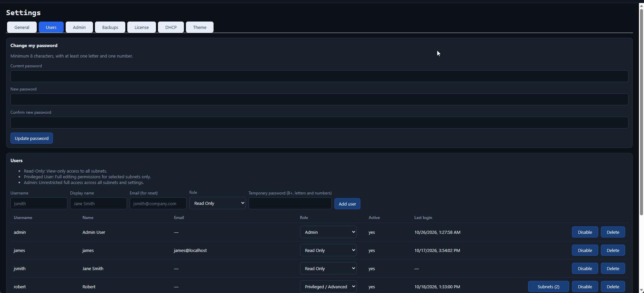Click the Add user button
The image size is (644, 293).
(x=347, y=204)
